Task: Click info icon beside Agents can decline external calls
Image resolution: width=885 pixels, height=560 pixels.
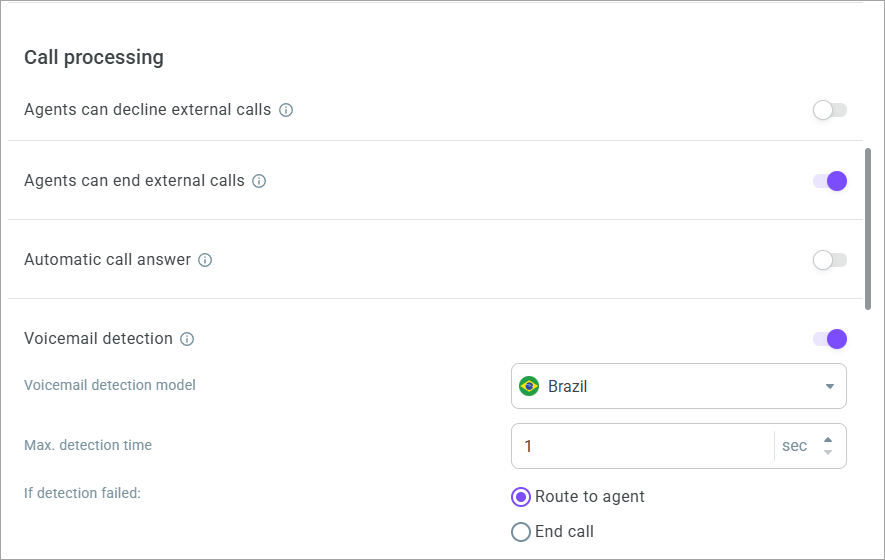Action: coord(286,110)
